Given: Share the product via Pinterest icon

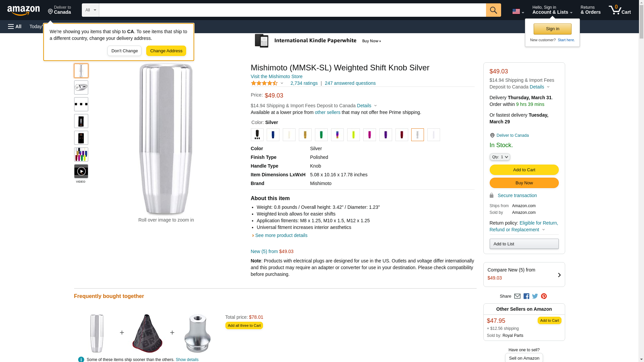Looking at the screenshot, I should [x=544, y=296].
